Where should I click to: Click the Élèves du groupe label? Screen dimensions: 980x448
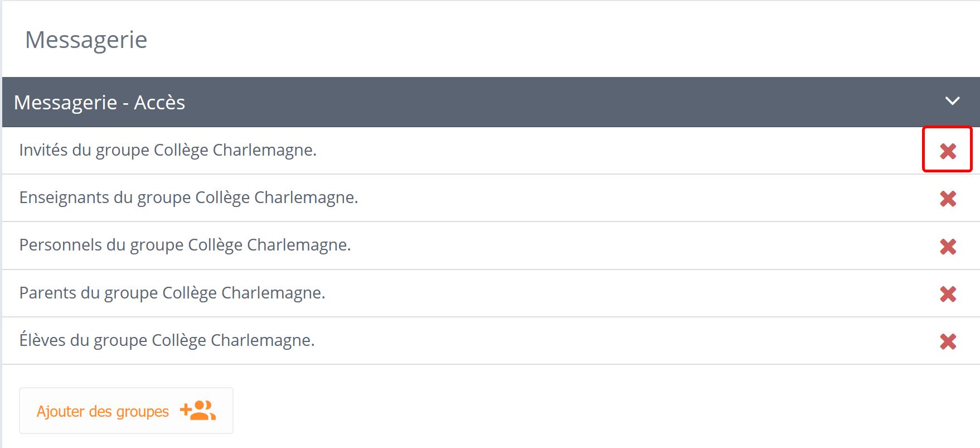point(167,340)
